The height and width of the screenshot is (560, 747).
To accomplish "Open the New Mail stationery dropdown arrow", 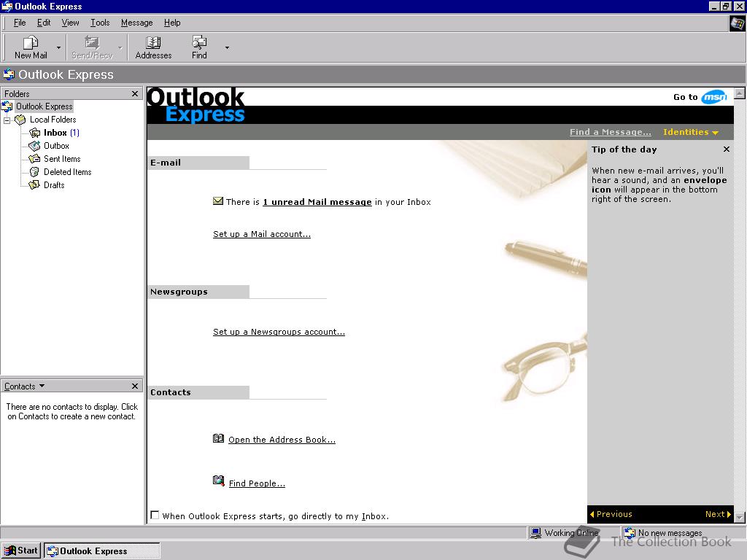I will pyautogui.click(x=58, y=47).
